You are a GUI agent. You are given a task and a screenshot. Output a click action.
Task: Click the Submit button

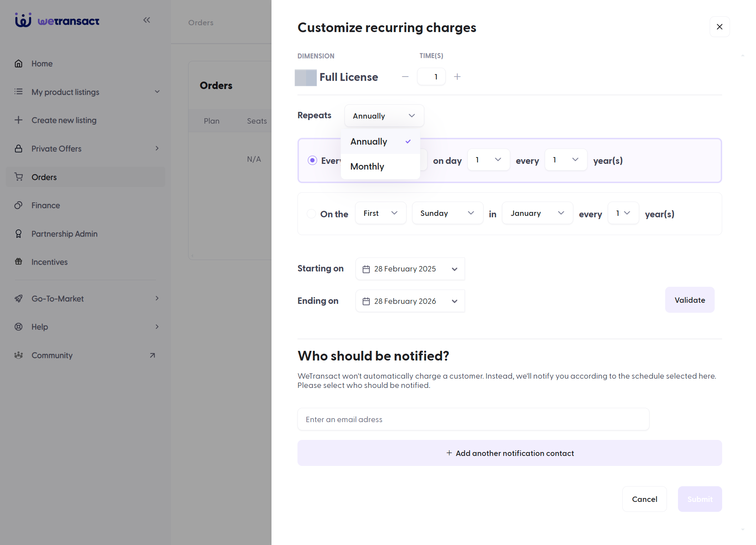[x=700, y=499]
